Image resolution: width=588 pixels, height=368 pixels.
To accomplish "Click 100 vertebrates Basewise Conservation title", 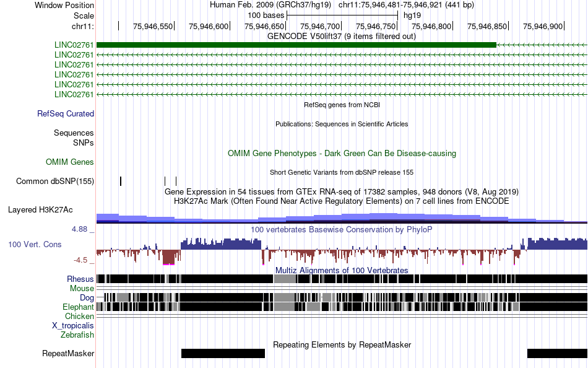I will tap(341, 229).
